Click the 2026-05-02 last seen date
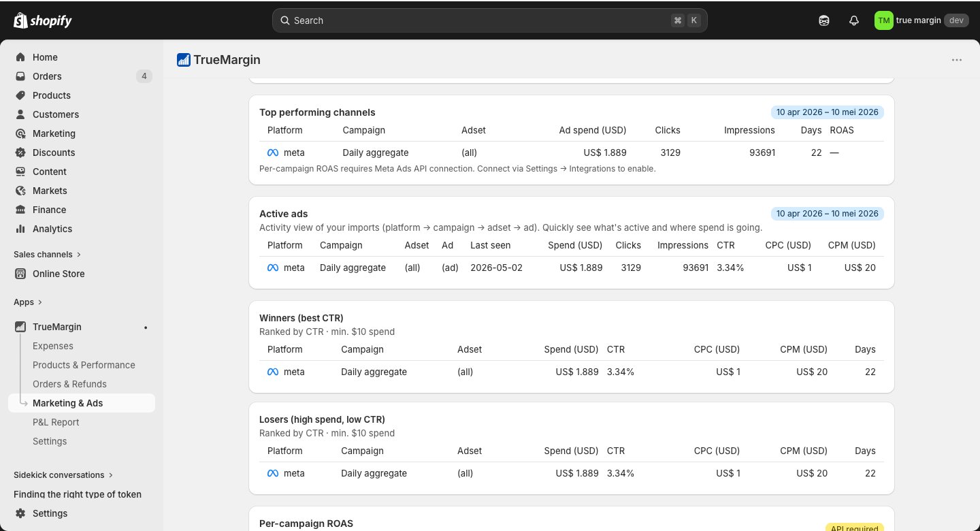980x531 pixels. pyautogui.click(x=497, y=268)
